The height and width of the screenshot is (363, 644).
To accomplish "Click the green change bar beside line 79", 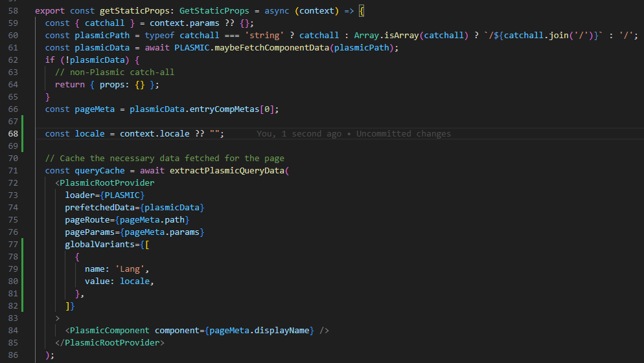I will [x=22, y=269].
